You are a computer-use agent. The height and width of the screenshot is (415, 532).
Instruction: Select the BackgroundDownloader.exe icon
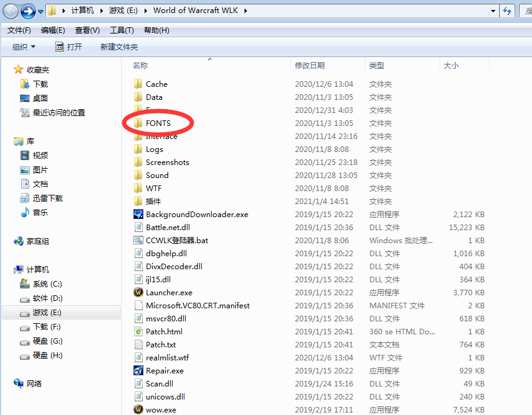[138, 214]
